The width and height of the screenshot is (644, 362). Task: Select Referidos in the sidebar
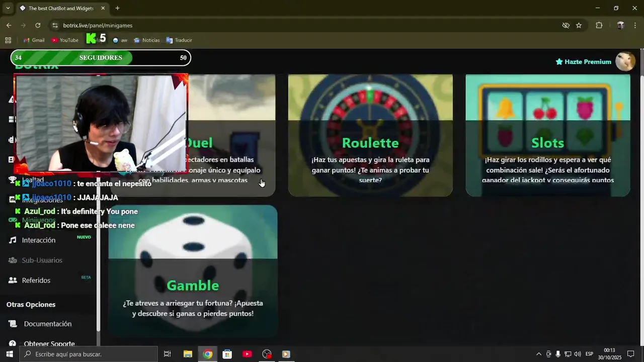pyautogui.click(x=36, y=281)
